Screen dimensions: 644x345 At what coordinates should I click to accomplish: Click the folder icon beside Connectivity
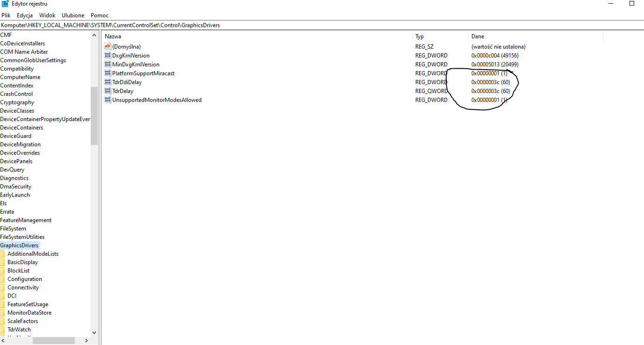[x=3, y=287]
